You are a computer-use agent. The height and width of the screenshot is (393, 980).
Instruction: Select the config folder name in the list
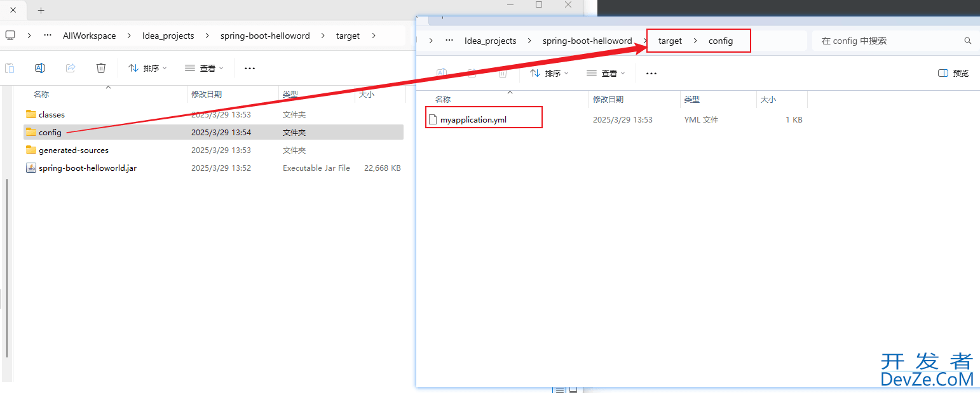tap(50, 132)
